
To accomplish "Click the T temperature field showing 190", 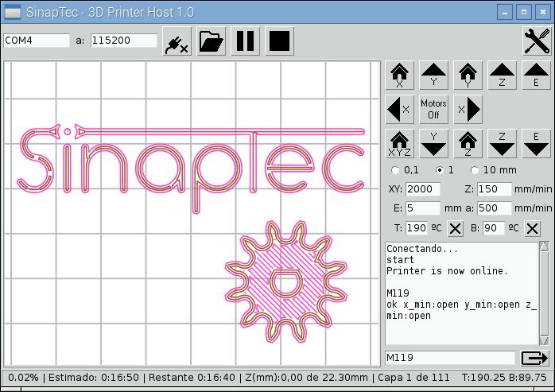I will pyautogui.click(x=417, y=228).
